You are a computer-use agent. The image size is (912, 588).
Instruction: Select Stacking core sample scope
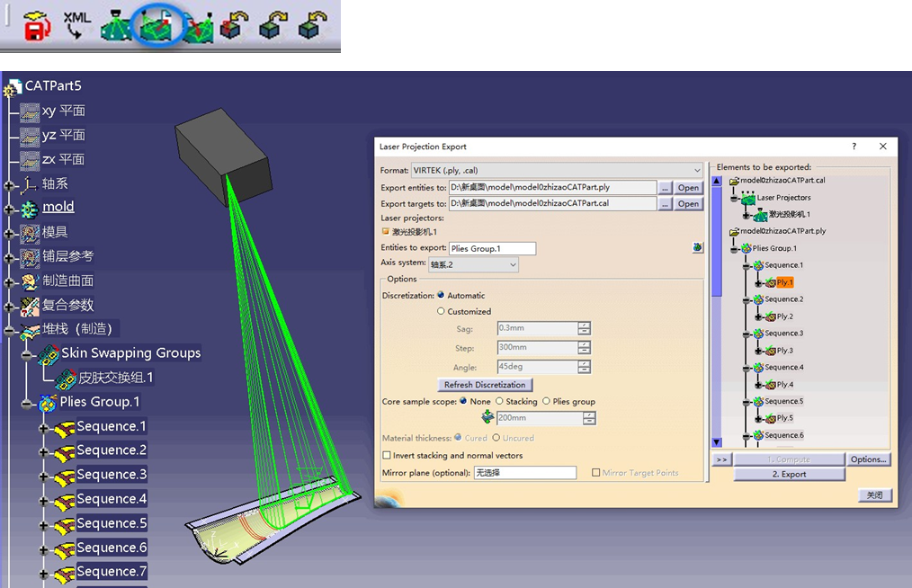click(499, 401)
